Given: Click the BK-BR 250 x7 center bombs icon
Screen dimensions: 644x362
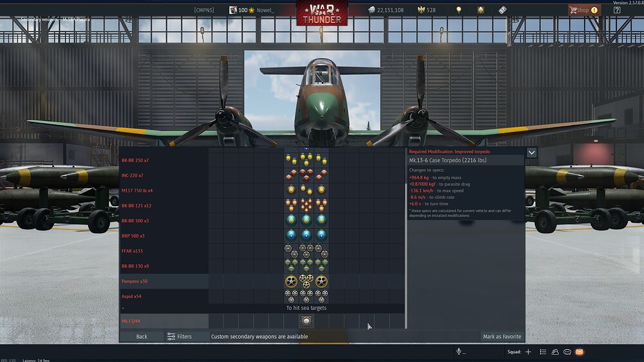Looking at the screenshot, I should click(x=306, y=160).
